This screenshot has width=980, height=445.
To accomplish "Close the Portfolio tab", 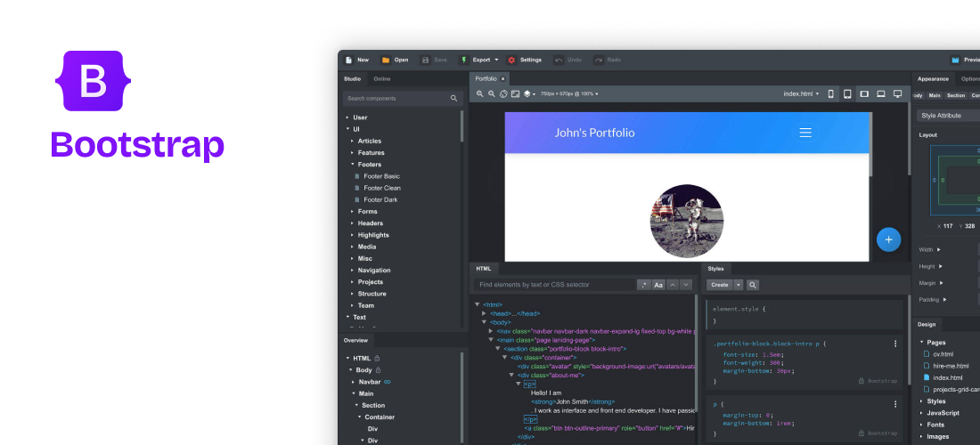I will [503, 78].
